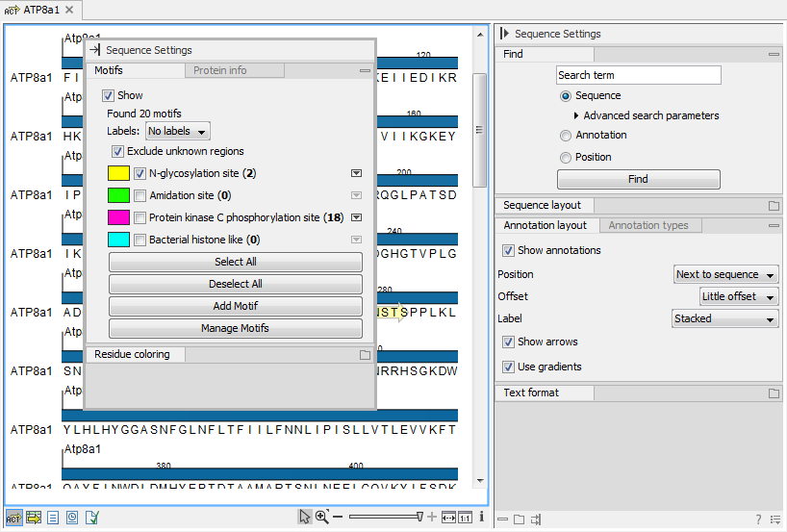Click the Deselect All button
Image resolution: width=787 pixels, height=532 pixels.
pos(236,284)
